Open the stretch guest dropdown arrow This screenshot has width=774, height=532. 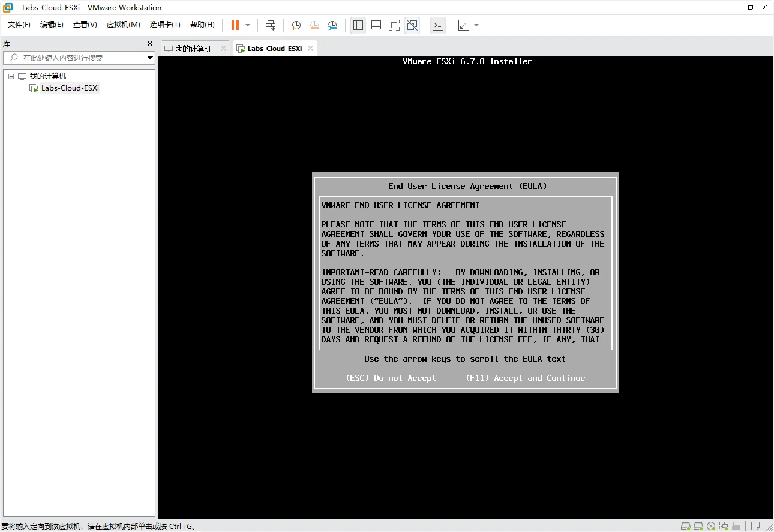click(476, 25)
